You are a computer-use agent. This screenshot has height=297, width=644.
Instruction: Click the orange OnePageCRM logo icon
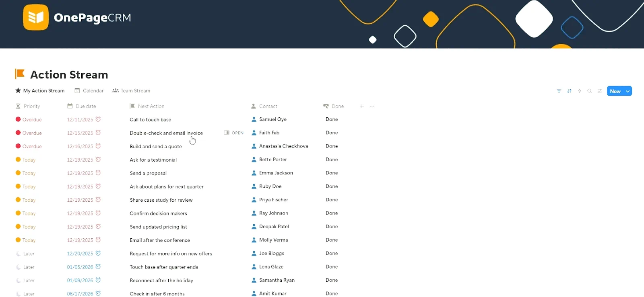(36, 17)
